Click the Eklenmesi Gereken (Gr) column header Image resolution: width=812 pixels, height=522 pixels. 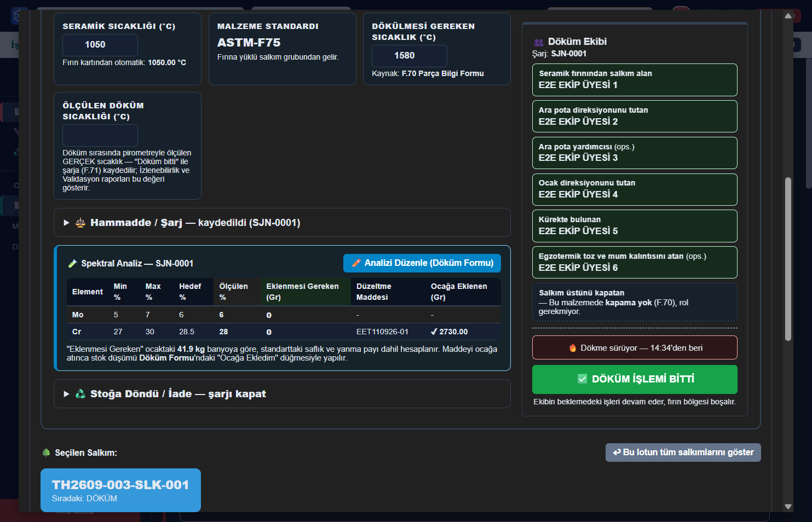pyautogui.click(x=306, y=292)
